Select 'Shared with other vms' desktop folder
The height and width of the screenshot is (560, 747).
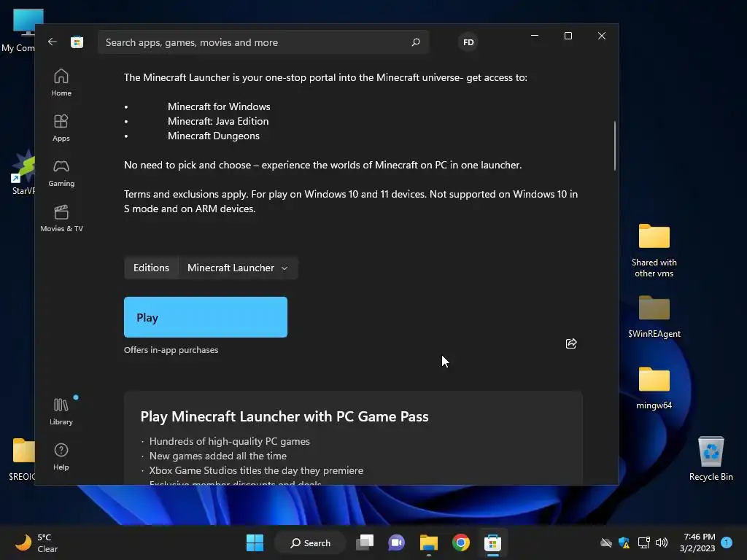coord(654,251)
